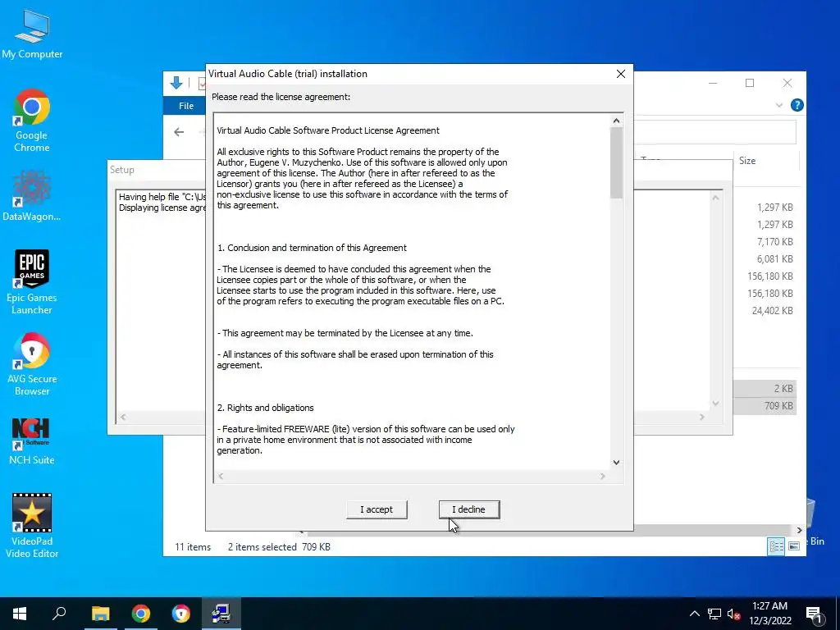The width and height of the screenshot is (840, 630).
Task: Select the Epic Games Launcher desktop icon
Action: tap(32, 282)
